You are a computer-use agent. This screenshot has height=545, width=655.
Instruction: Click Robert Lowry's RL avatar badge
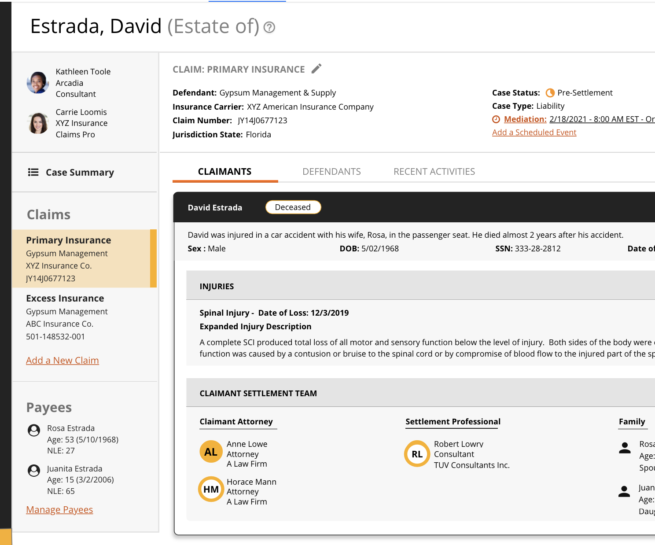point(416,454)
